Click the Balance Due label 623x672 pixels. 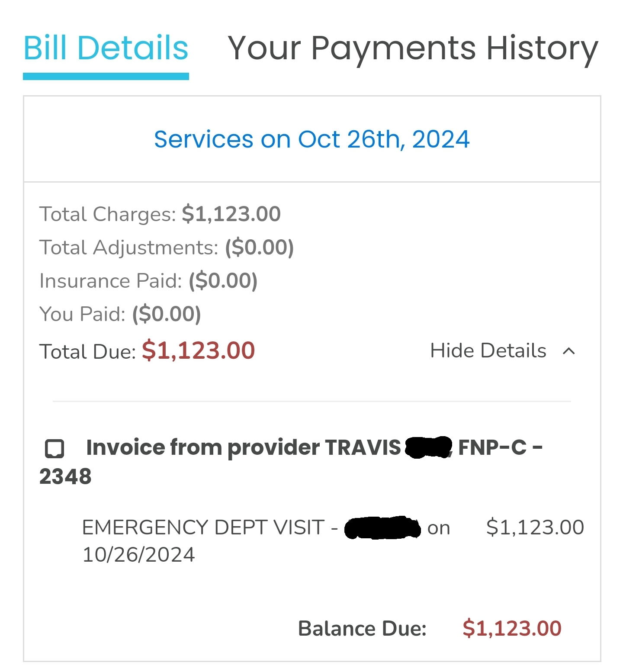tap(362, 628)
